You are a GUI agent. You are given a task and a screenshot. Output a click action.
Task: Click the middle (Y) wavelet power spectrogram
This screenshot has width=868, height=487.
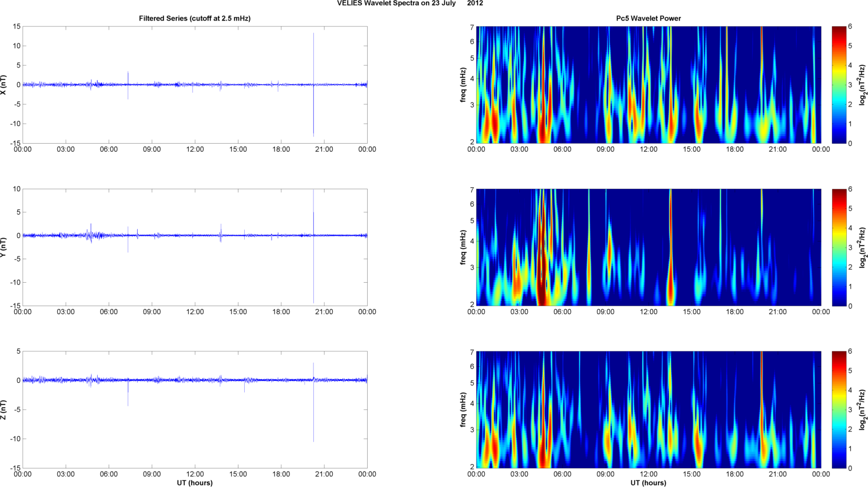(648, 247)
